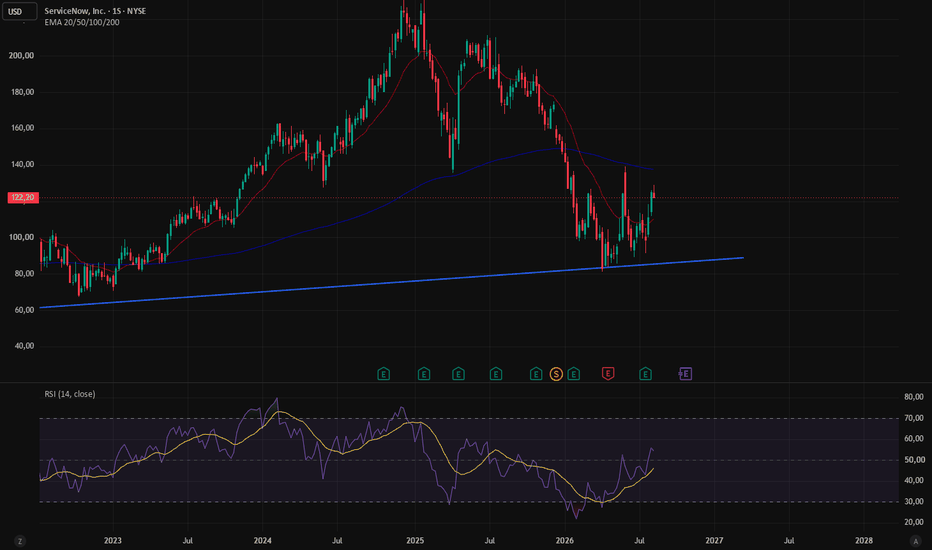Viewport: 932px width, 550px height.
Task: Click the 2023 label on the time axis
Action: pyautogui.click(x=113, y=540)
